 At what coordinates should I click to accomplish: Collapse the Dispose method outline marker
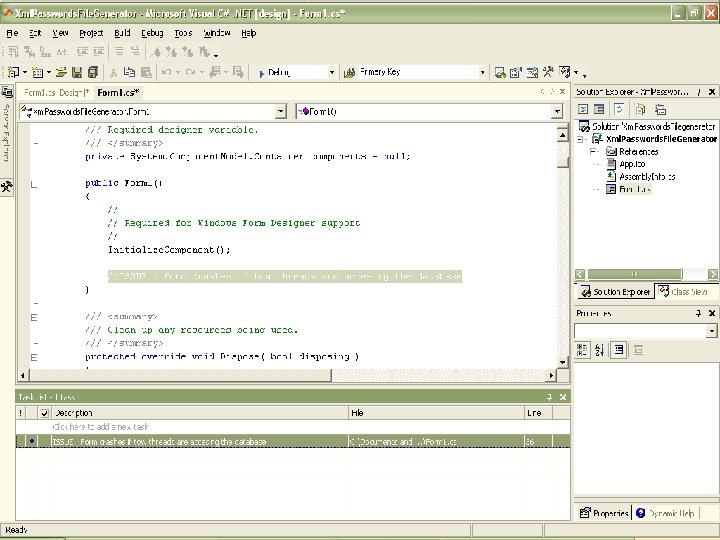(x=35, y=356)
